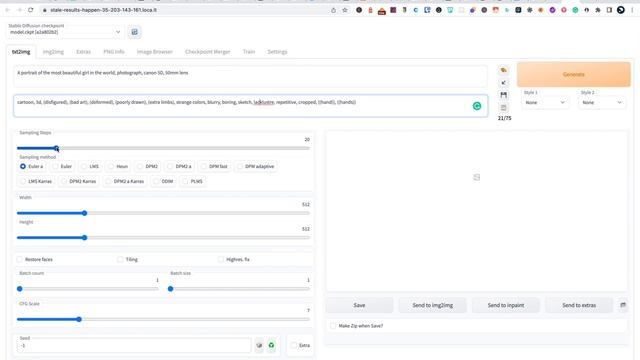Click the Width slider handle
The image size is (640, 360).
(84, 213)
